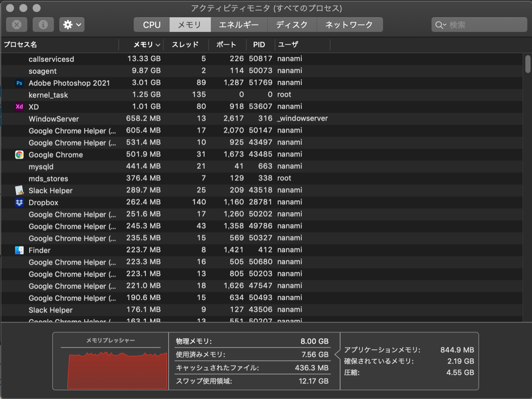Switch to the メモリ tab

point(190,25)
